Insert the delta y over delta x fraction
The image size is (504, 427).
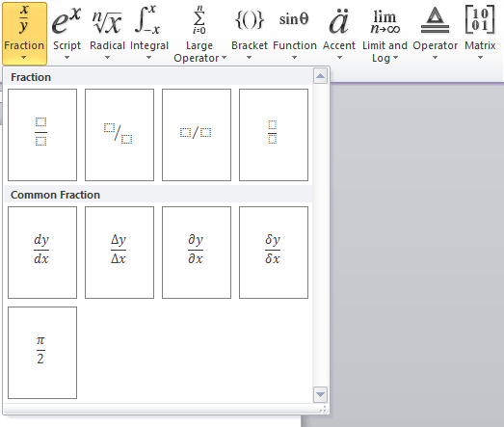(x=119, y=253)
